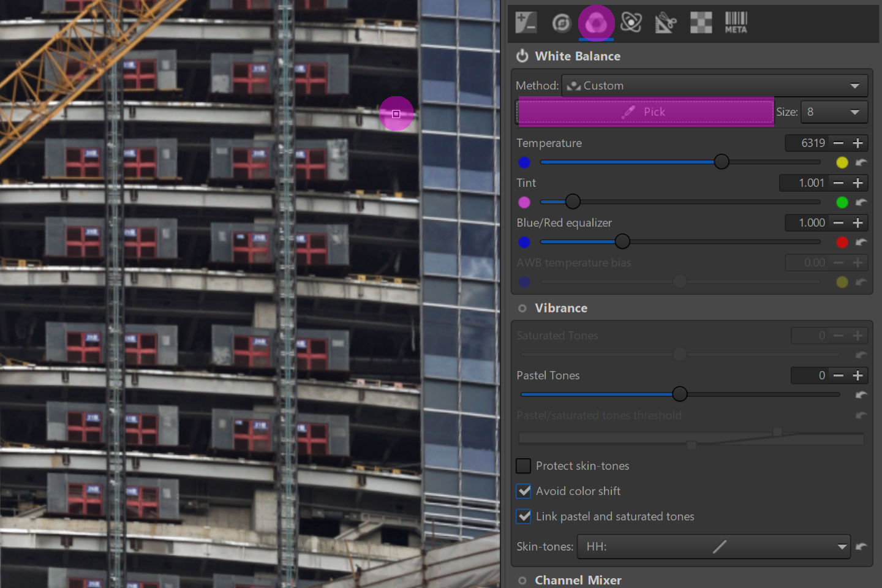The width and height of the screenshot is (882, 588).
Task: Click Blue/Red equalizer slider handle
Action: tap(622, 241)
